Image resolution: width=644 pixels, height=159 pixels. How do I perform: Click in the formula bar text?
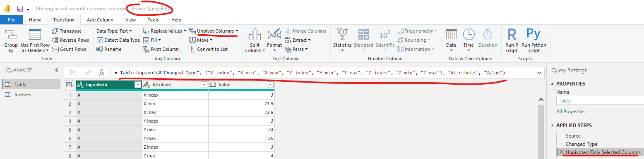(323, 72)
